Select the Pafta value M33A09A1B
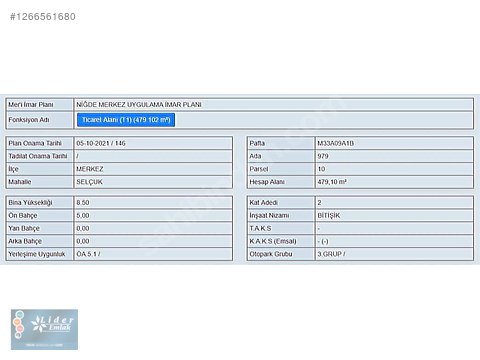This screenshot has width=480, height=360. click(336, 143)
